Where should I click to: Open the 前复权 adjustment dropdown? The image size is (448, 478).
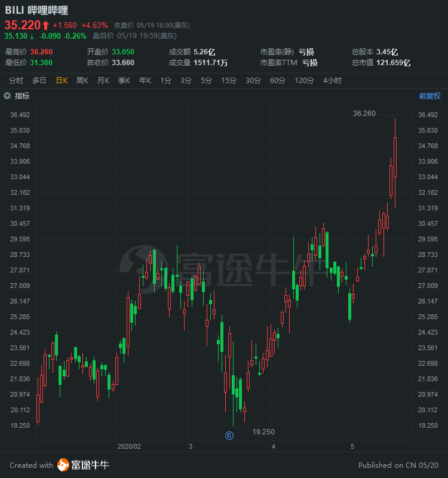(x=429, y=96)
